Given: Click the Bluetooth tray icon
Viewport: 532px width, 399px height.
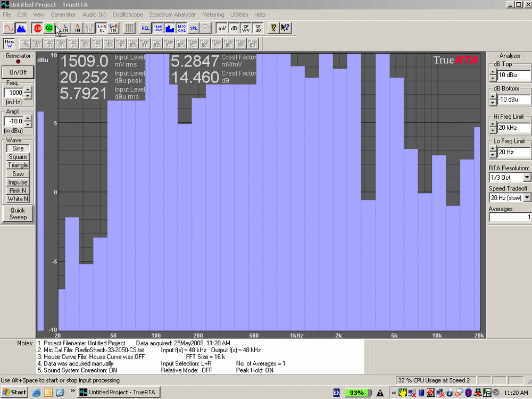Looking at the screenshot, I should (469, 393).
